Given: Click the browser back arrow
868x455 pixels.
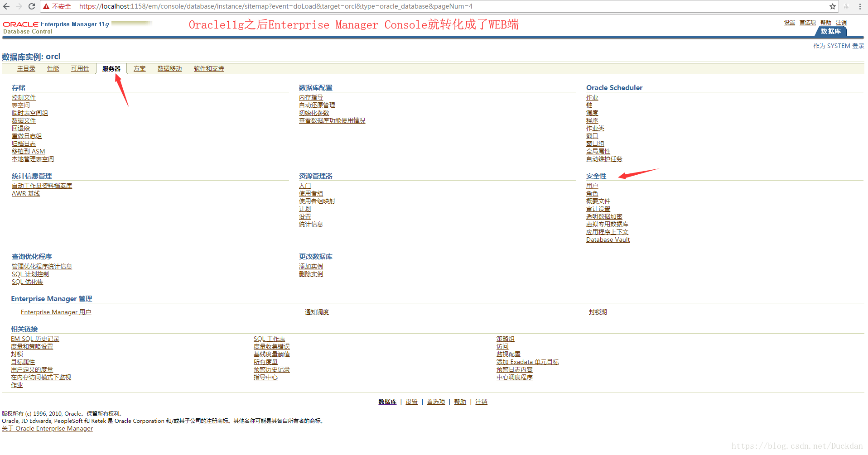Looking at the screenshot, I should (x=6, y=6).
